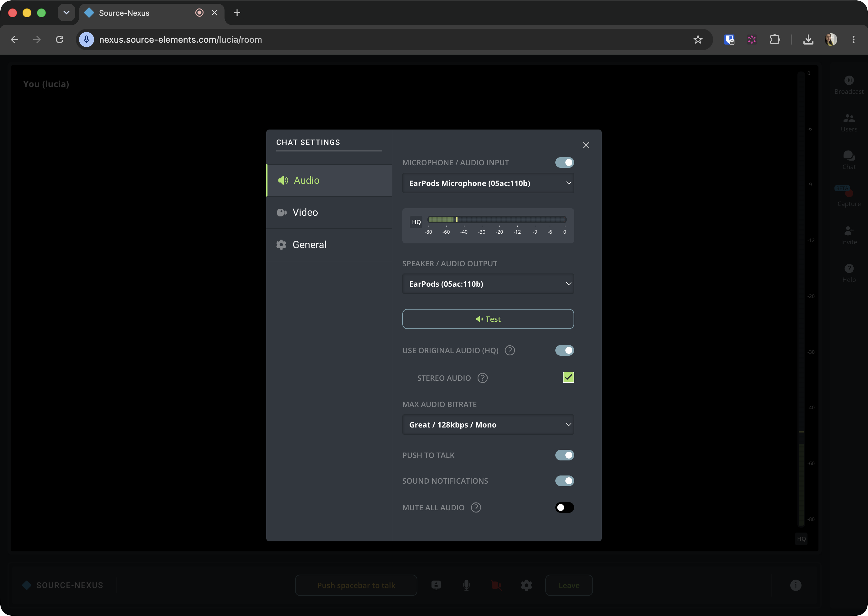The width and height of the screenshot is (868, 616).
Task: Click the info icon in bottom bar
Action: point(796,585)
